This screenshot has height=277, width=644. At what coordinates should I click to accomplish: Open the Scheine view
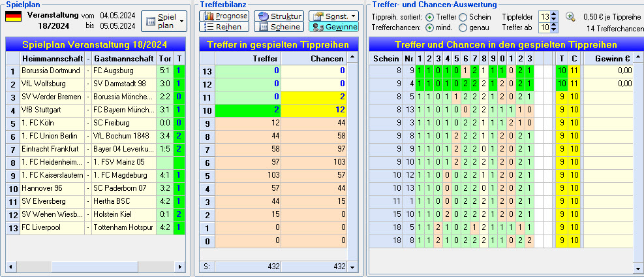point(279,27)
